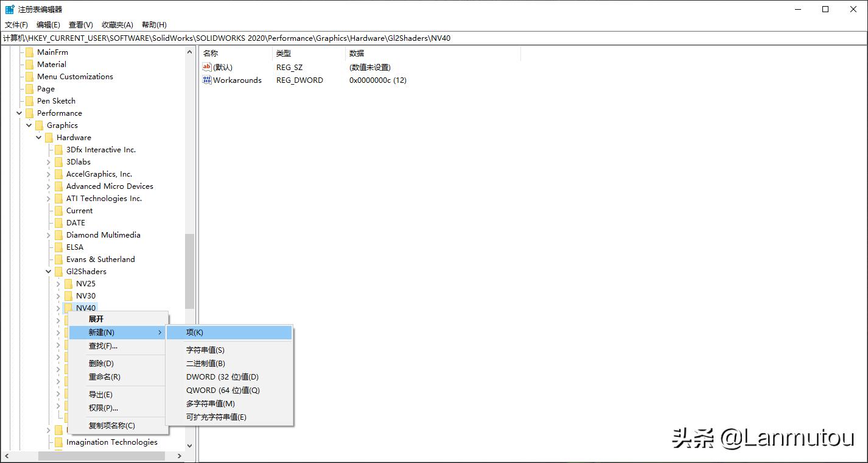The width and height of the screenshot is (868, 463).
Task: Click the address bar showing the registry path
Action: (243, 38)
